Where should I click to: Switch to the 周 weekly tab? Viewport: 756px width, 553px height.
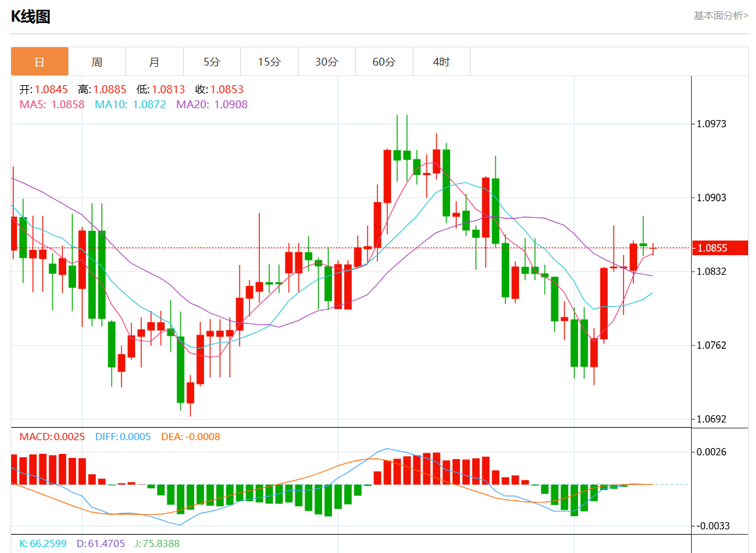point(97,62)
